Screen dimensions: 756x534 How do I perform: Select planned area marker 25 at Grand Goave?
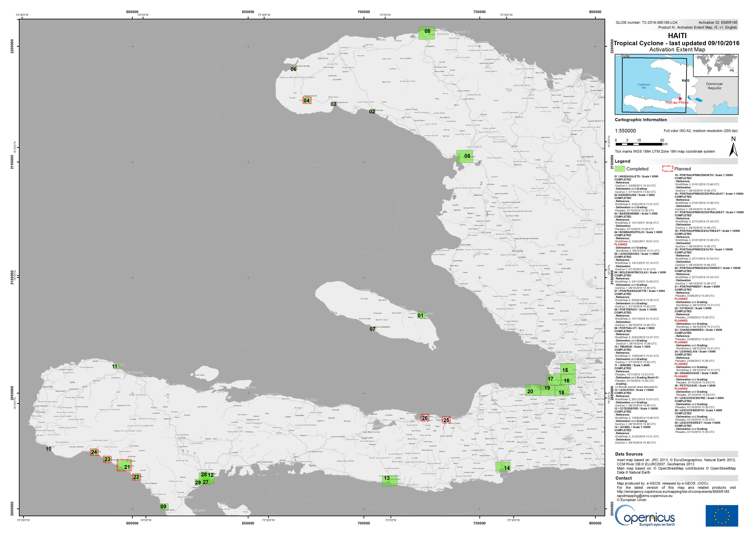(x=446, y=420)
